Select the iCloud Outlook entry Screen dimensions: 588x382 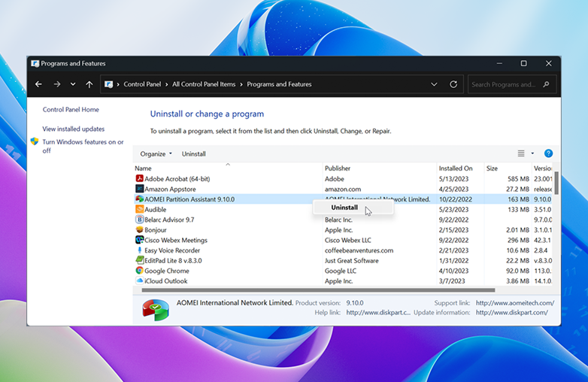point(343,280)
